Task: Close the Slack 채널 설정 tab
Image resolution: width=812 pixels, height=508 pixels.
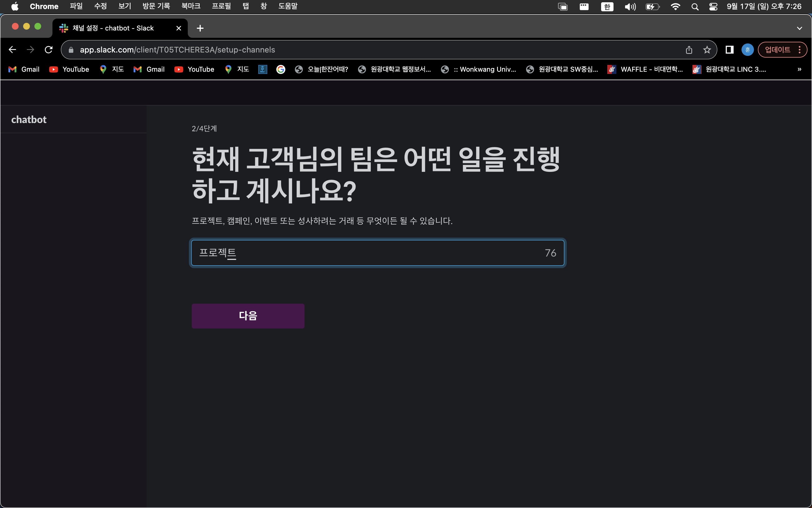Action: [x=179, y=28]
